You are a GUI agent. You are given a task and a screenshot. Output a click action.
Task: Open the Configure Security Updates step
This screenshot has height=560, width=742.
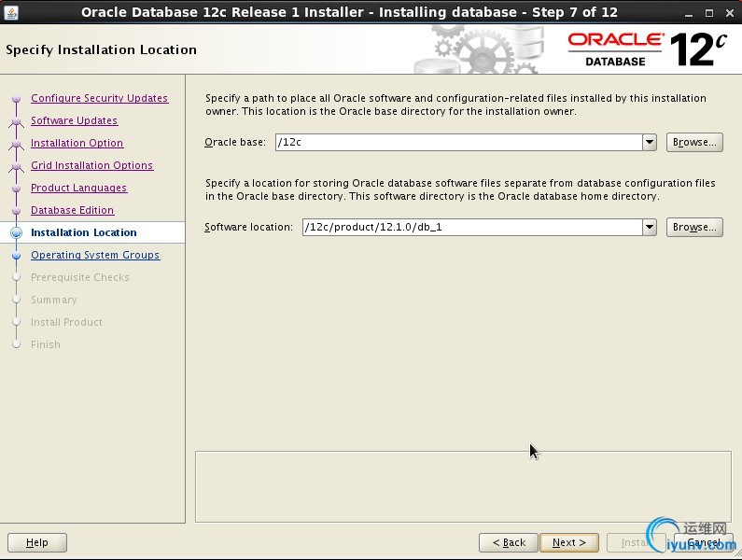(99, 98)
